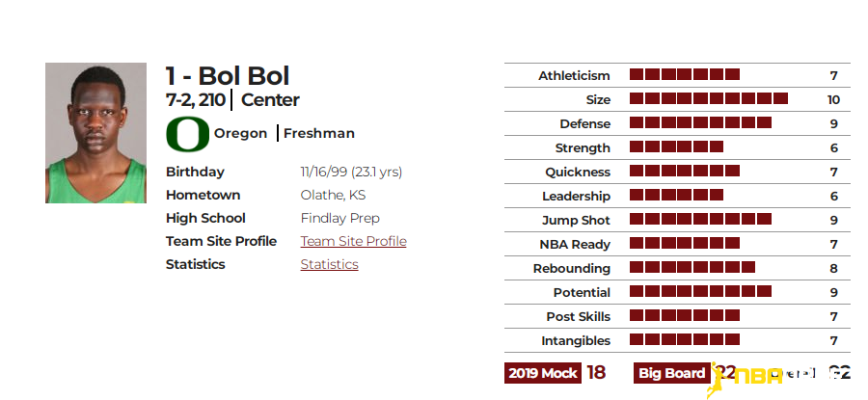This screenshot has height=400, width=868.
Task: Click the Oregon Ducks logo
Action: pos(188,134)
